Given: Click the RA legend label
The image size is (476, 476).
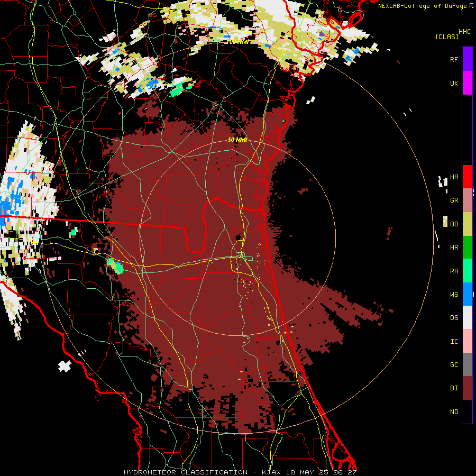Looking at the screenshot, I should [x=454, y=271].
